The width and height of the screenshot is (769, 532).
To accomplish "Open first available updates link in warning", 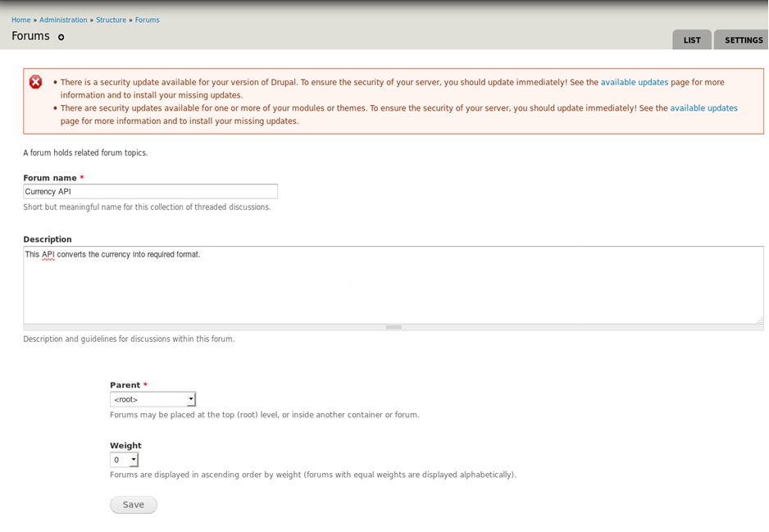I will coord(634,82).
